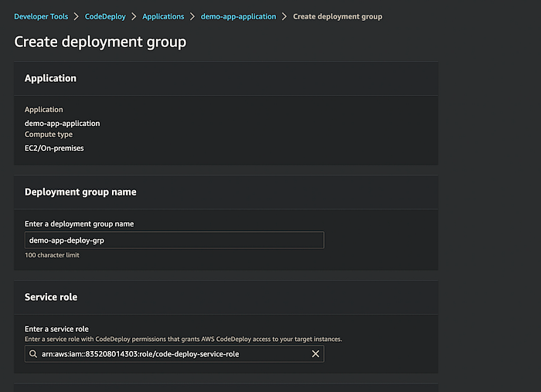This screenshot has height=392, width=541.
Task: Select the Create deployment group breadcrumb item
Action: [x=337, y=16]
